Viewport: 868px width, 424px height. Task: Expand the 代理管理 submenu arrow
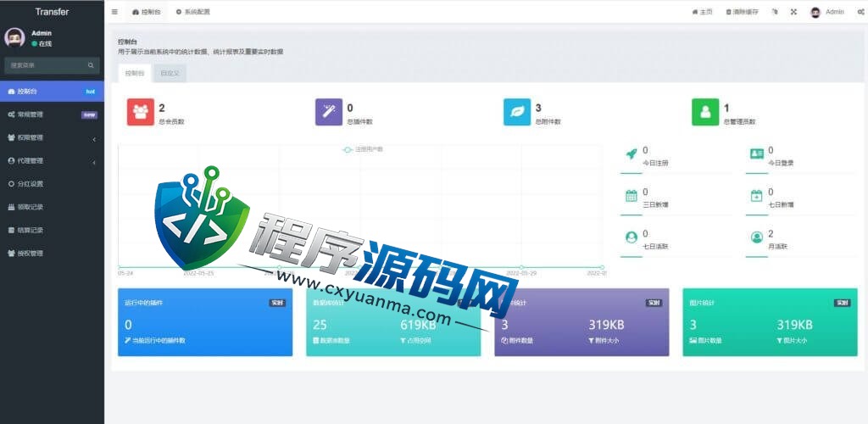pyautogui.click(x=94, y=162)
